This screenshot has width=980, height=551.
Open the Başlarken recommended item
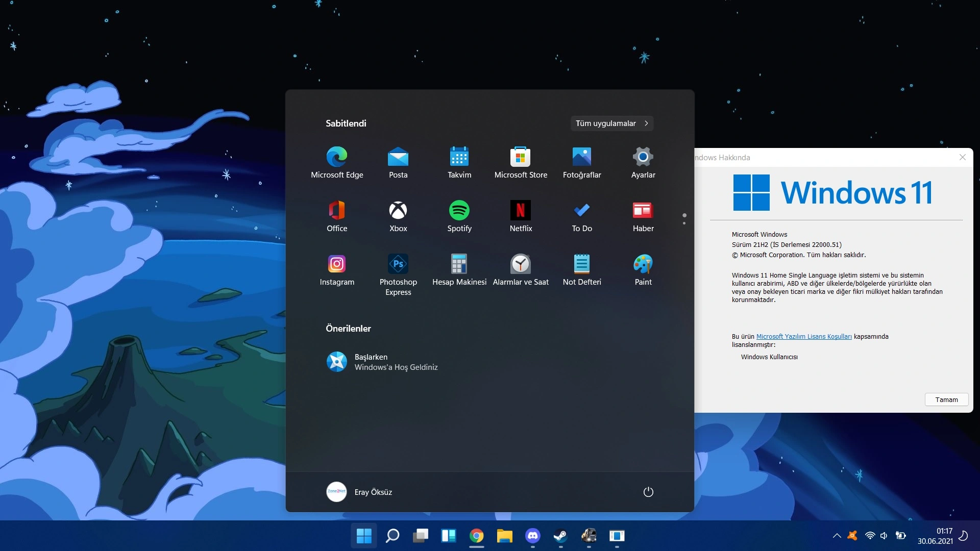pos(382,362)
